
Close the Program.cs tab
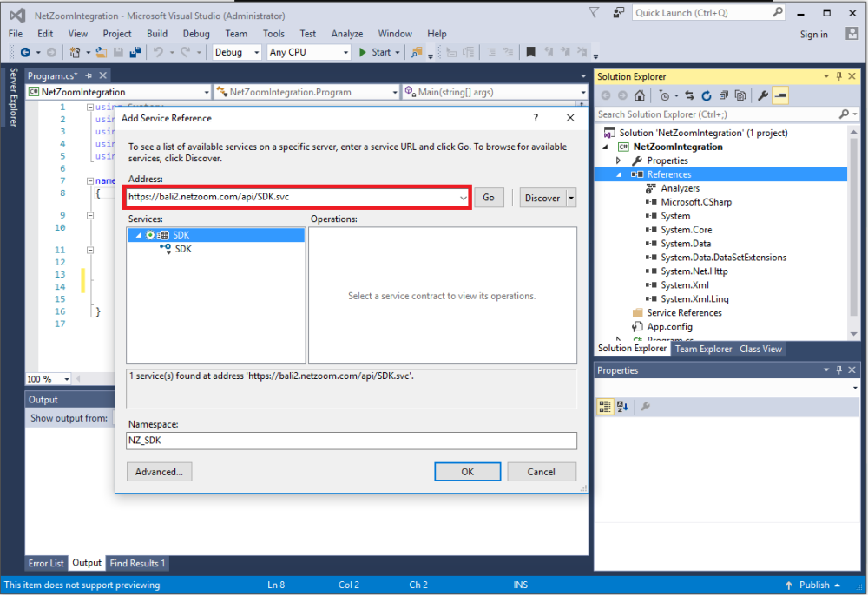103,75
